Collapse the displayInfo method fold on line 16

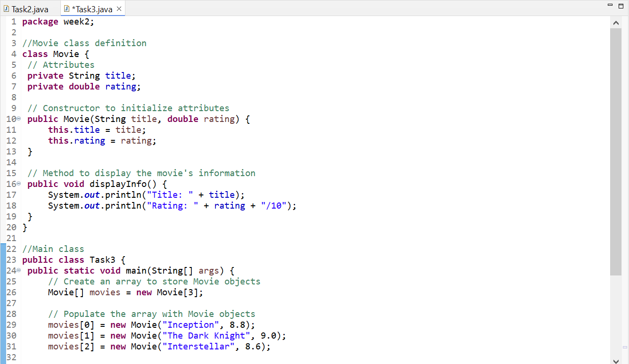click(x=19, y=185)
